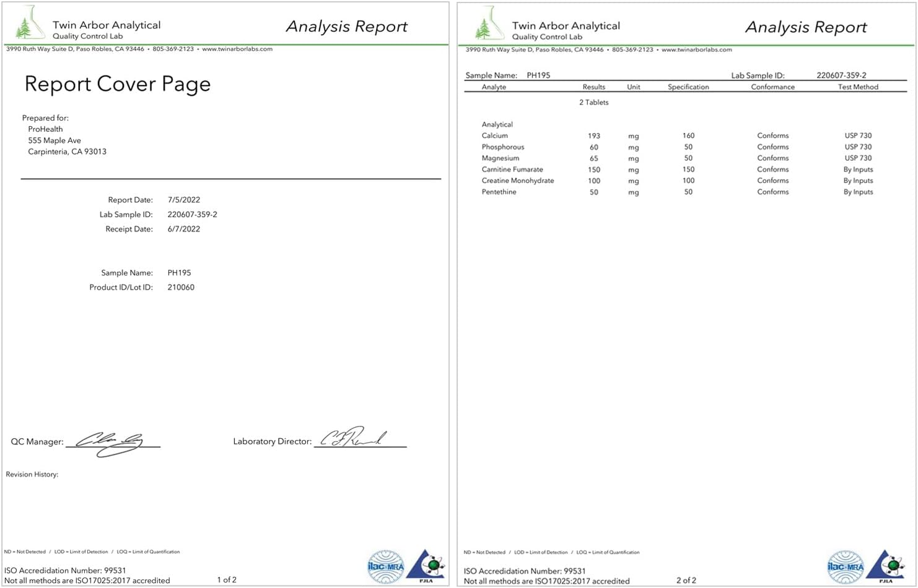Viewport: 918px width, 588px height.
Task: Click the '2 Tablets' serving text
Action: (593, 103)
